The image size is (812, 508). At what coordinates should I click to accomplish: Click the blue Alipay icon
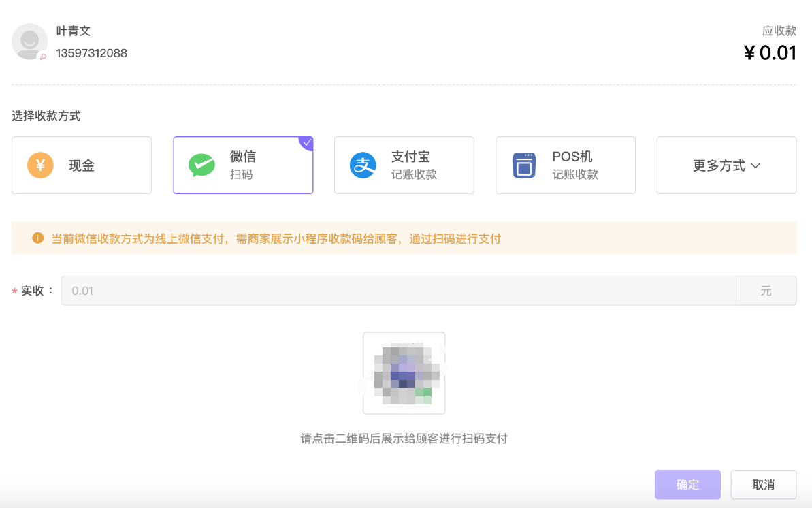363,165
